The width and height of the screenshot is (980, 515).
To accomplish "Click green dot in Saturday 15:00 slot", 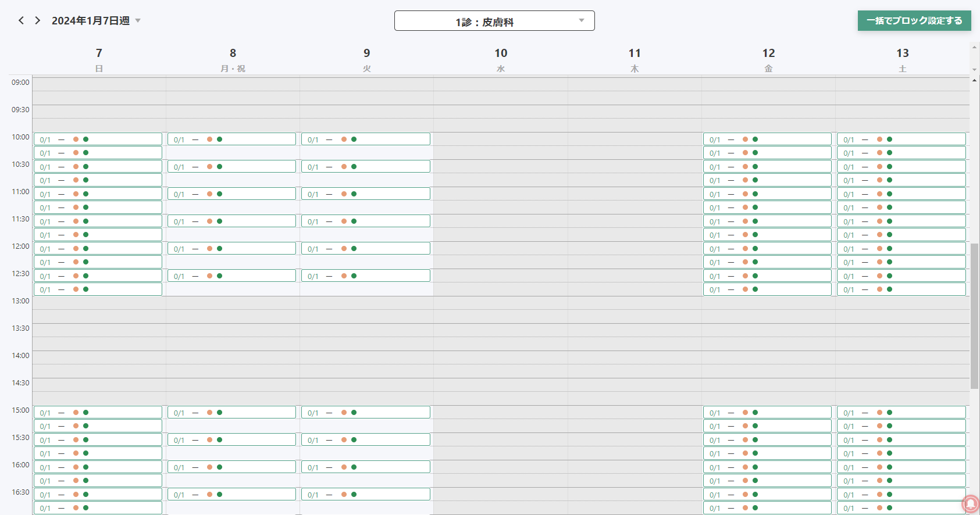I will (x=889, y=412).
